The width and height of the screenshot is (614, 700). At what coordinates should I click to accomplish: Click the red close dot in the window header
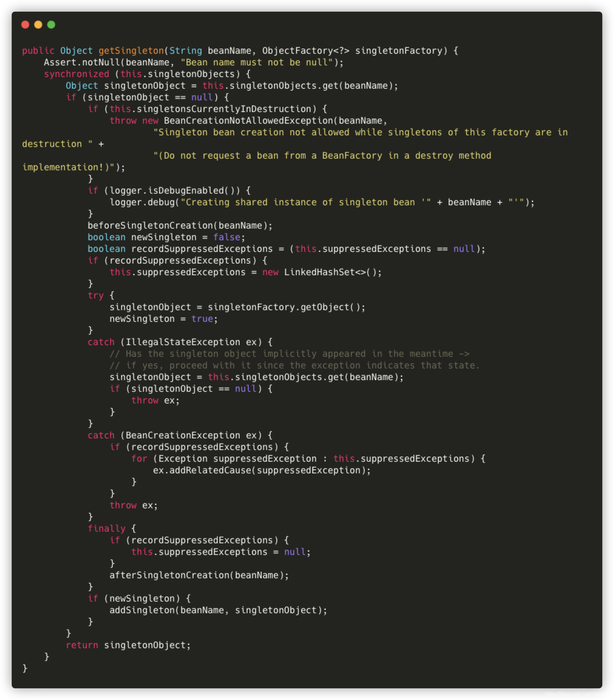25,25
